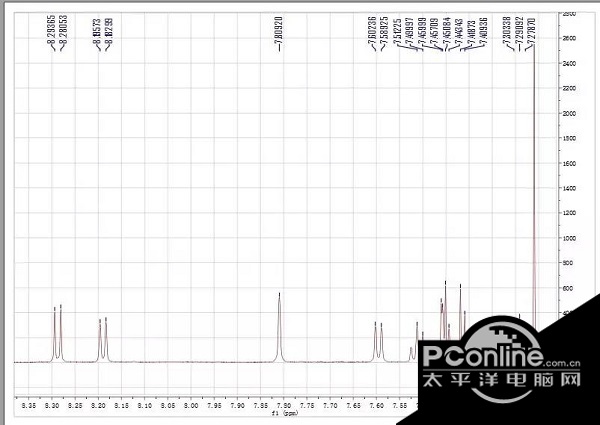Select the 7.60236 peak label
Screen dimensions: 600x425
click(372, 30)
